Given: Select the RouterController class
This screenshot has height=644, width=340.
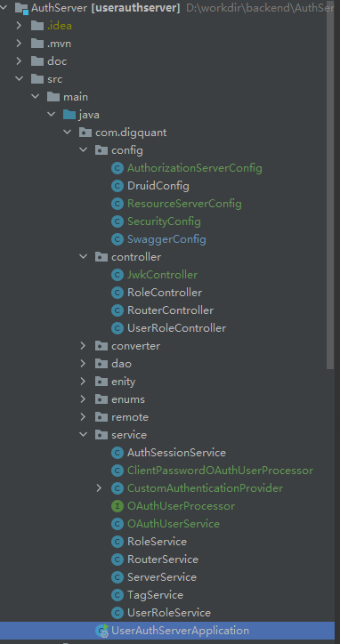Looking at the screenshot, I should [170, 310].
